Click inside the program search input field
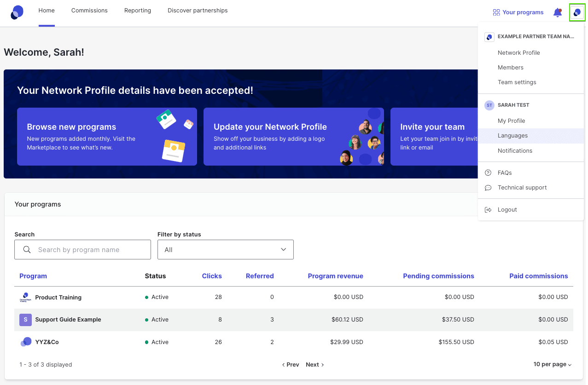Screen dimensions: 588x385 pos(87,249)
